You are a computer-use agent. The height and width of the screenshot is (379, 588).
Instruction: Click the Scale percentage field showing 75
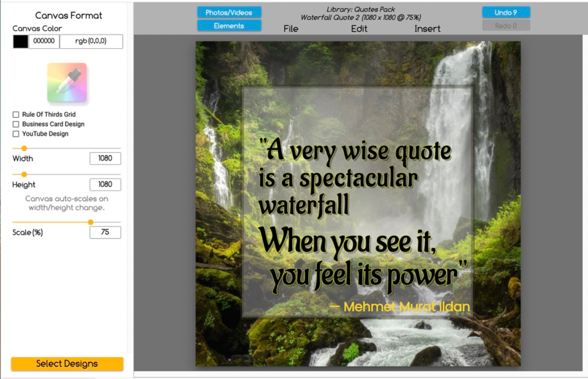[106, 233]
